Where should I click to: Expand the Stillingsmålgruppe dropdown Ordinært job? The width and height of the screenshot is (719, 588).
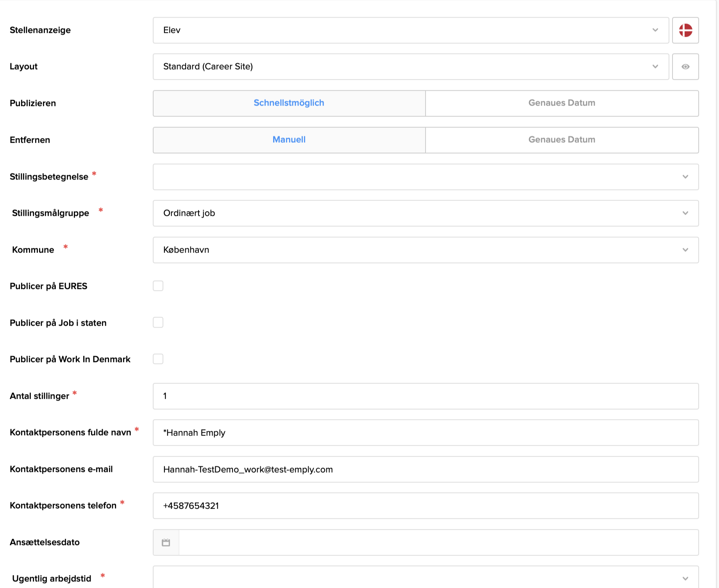pyautogui.click(x=425, y=213)
